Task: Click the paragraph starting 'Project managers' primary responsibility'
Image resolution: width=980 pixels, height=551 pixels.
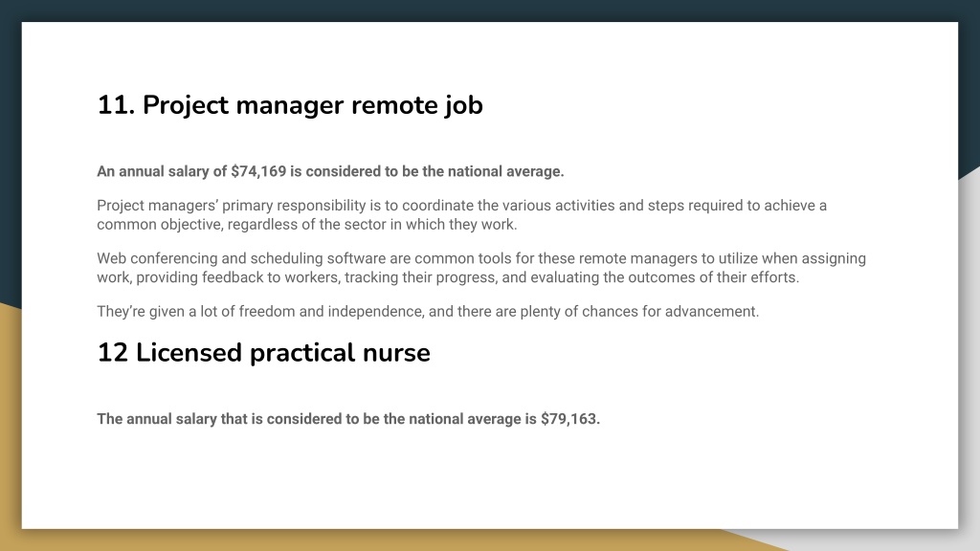Action: 462,215
